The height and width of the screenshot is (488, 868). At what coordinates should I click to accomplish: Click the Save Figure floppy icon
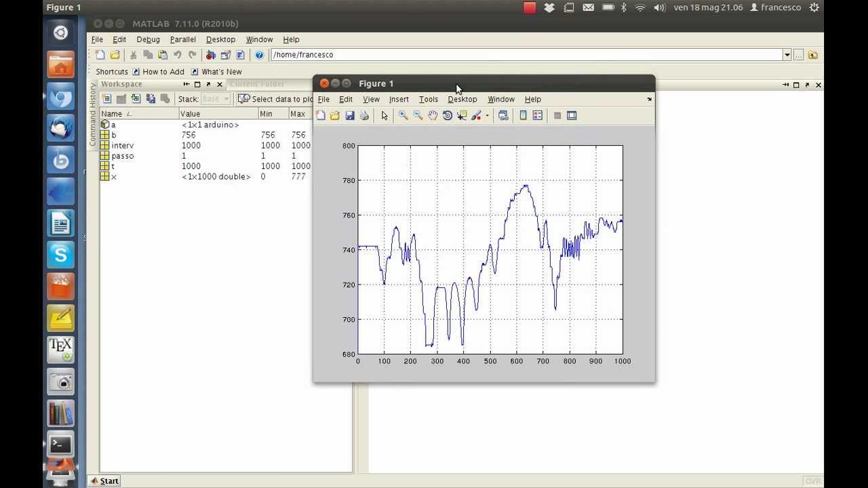click(350, 116)
